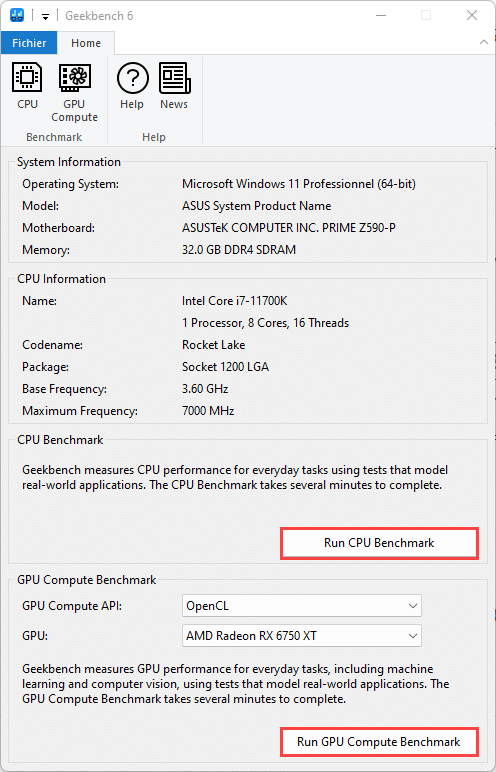The image size is (496, 772).
Task: Collapse the ribbon with the chevron
Action: point(484,43)
